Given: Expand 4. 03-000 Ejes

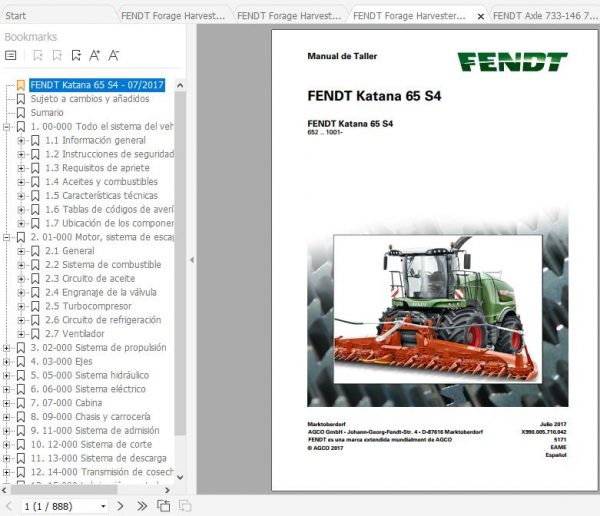Looking at the screenshot, I should pyautogui.click(x=7, y=361).
